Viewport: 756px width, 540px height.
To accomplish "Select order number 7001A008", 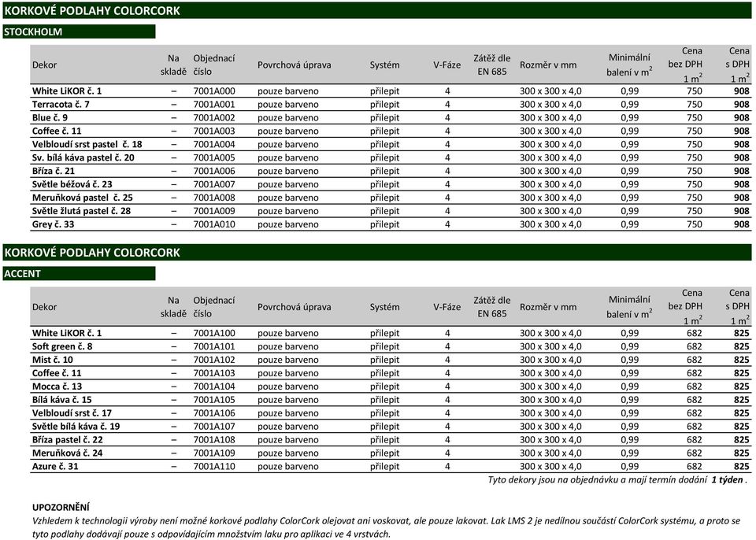I will pyautogui.click(x=214, y=198).
